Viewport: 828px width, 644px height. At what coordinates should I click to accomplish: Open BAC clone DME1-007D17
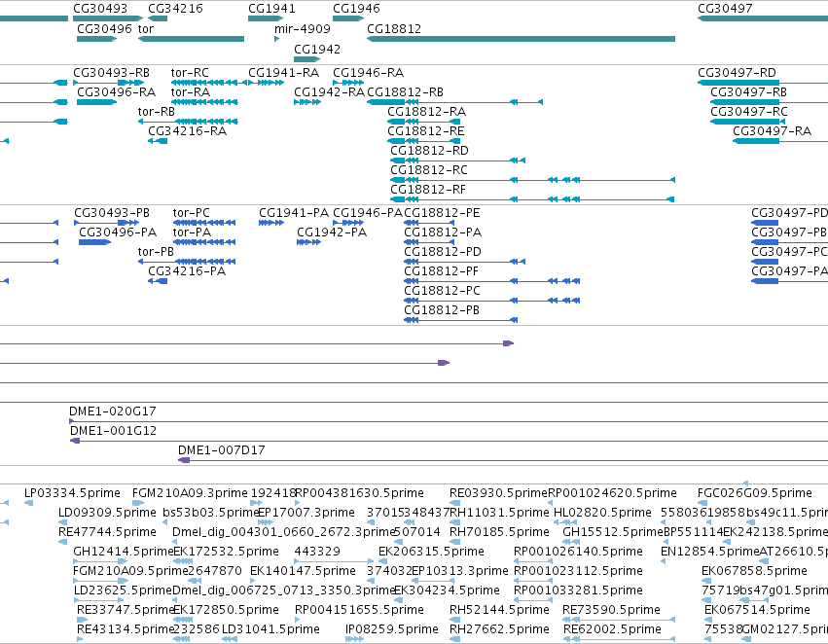pyautogui.click(x=221, y=450)
